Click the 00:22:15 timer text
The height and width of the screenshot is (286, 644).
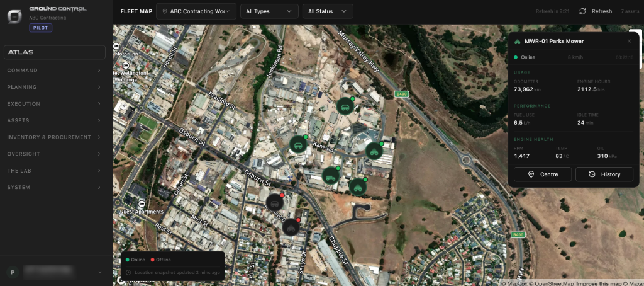pos(625,57)
